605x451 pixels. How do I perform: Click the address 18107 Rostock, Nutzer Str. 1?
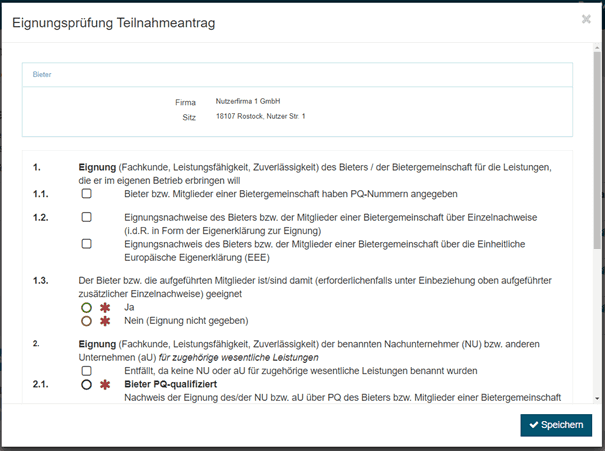click(261, 117)
